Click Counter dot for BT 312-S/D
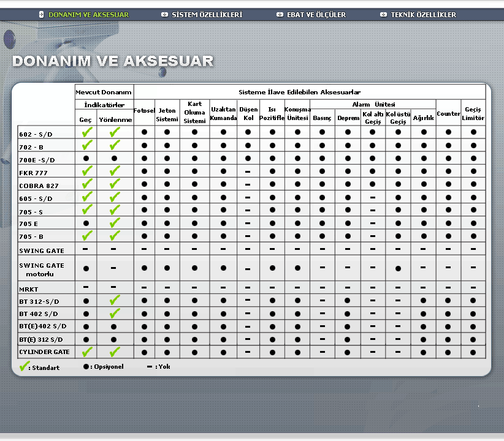Image resolution: width=504 pixels, height=441 pixels. pos(448,301)
